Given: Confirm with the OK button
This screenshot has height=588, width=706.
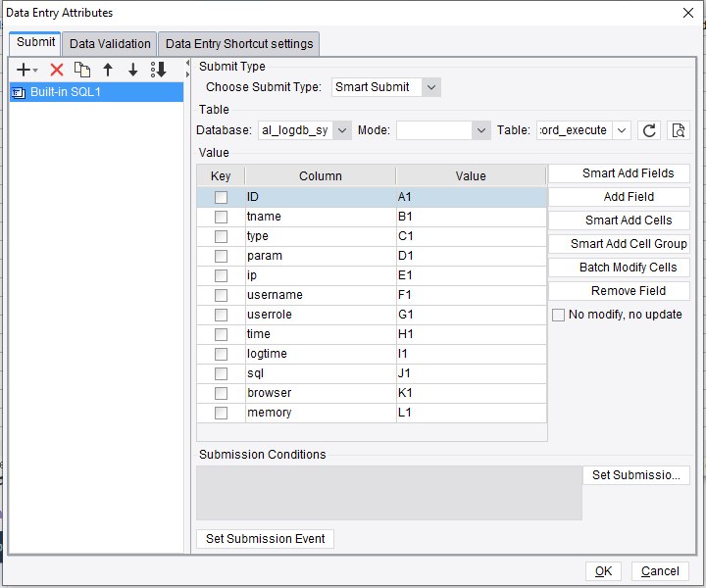Looking at the screenshot, I should click(x=603, y=571).
